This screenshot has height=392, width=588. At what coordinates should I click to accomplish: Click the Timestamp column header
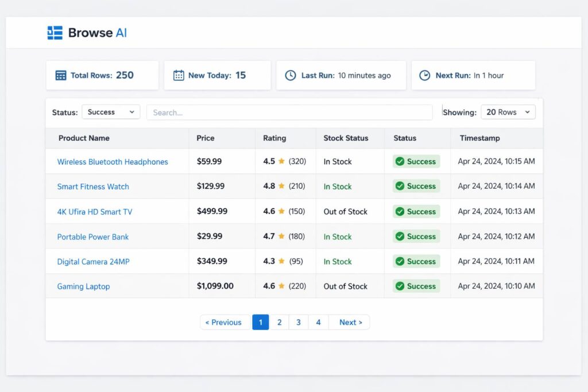[x=479, y=138]
